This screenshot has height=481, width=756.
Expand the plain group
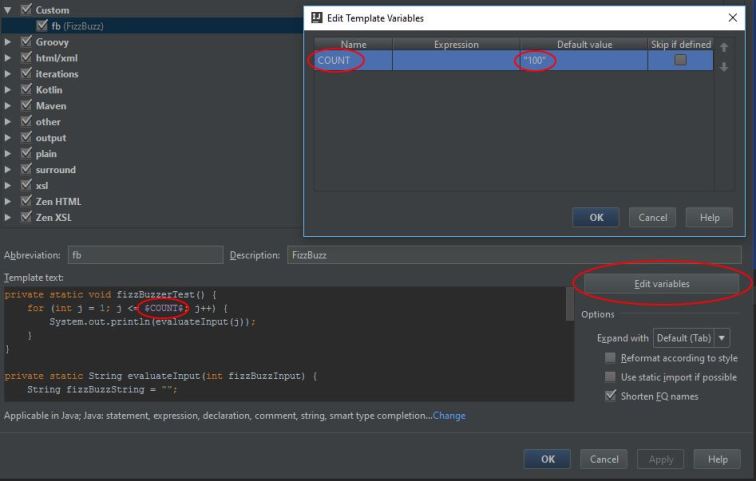[8, 153]
